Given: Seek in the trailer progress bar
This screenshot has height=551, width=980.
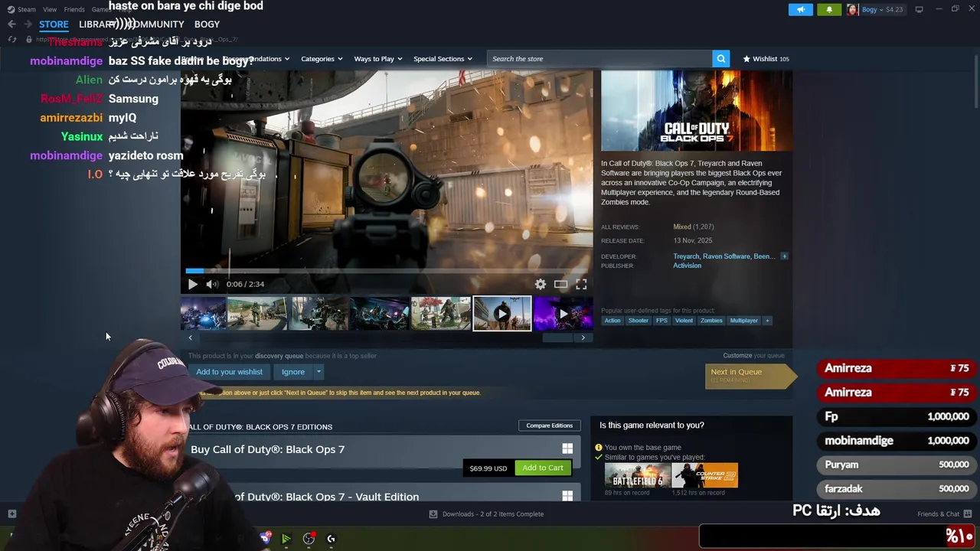Looking at the screenshot, I should pos(386,270).
